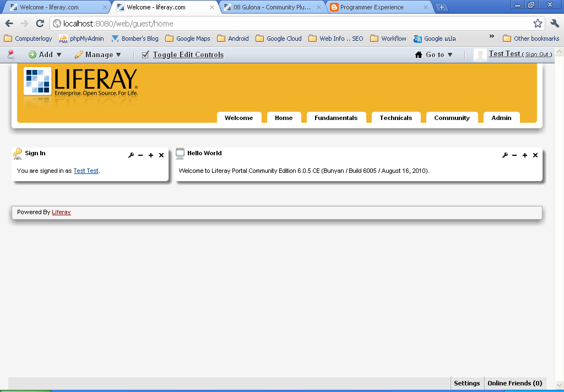
Task: Open phpMyAdmin bookmark
Action: [x=82, y=39]
